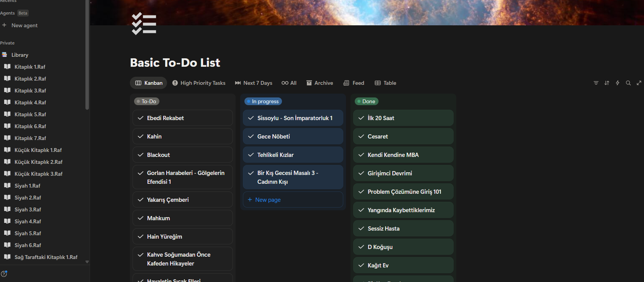This screenshot has width=644, height=282.
Task: Open Kitaplık 3.Raf in sidebar
Action: click(x=30, y=91)
